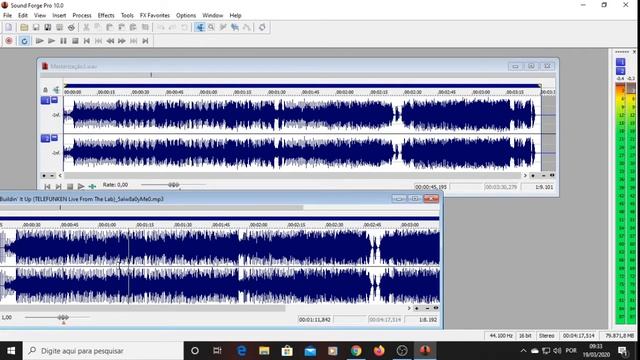This screenshot has height=360, width=640.
Task: Select the Magnify tool
Action: (x=211, y=27)
